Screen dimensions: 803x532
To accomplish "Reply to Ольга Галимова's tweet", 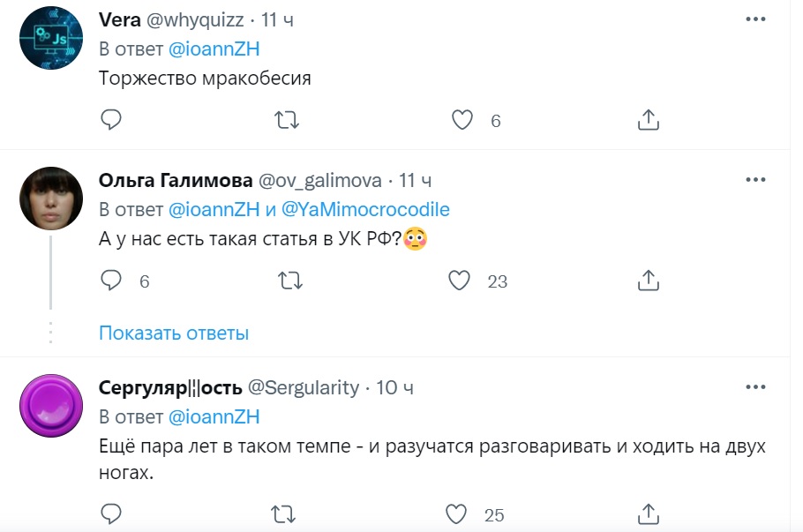I will tap(110, 281).
